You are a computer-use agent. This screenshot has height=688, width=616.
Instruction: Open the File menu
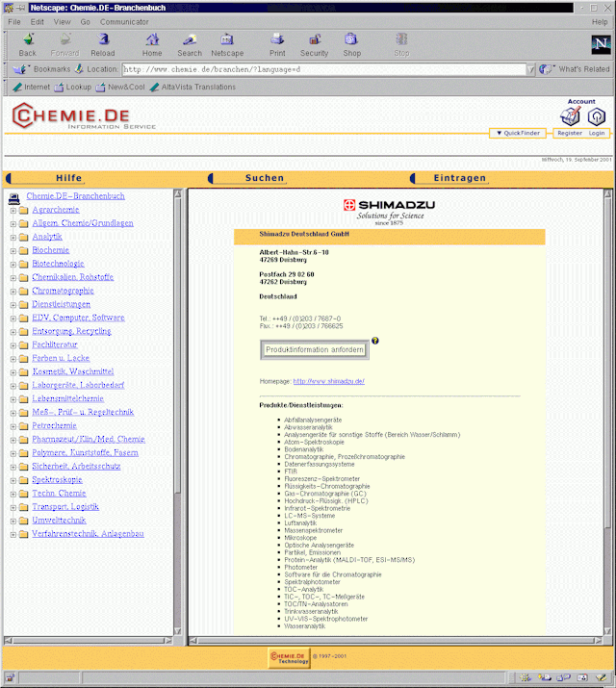pyautogui.click(x=14, y=22)
